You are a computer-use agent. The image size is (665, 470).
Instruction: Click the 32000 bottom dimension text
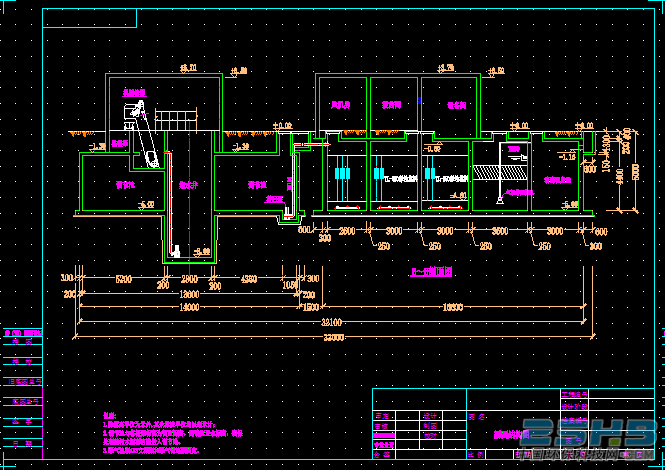click(x=334, y=337)
